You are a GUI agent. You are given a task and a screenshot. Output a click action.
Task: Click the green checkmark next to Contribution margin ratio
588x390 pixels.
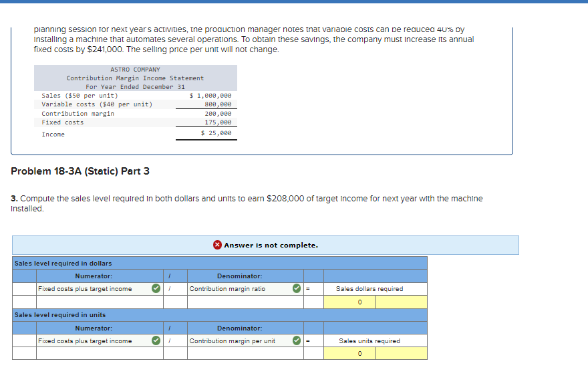[295, 288]
